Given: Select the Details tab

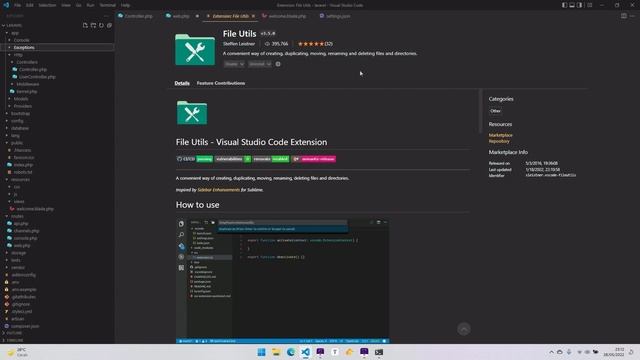Looking at the screenshot, I should 182,83.
